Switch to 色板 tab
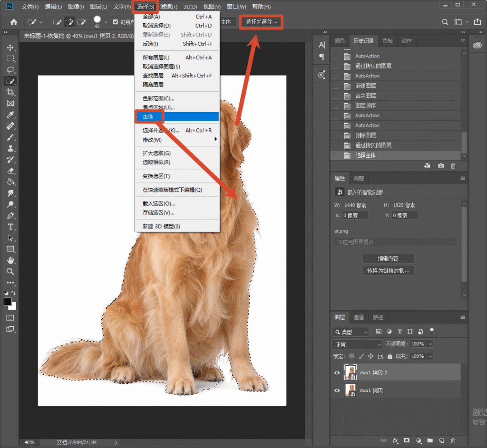 [x=387, y=41]
